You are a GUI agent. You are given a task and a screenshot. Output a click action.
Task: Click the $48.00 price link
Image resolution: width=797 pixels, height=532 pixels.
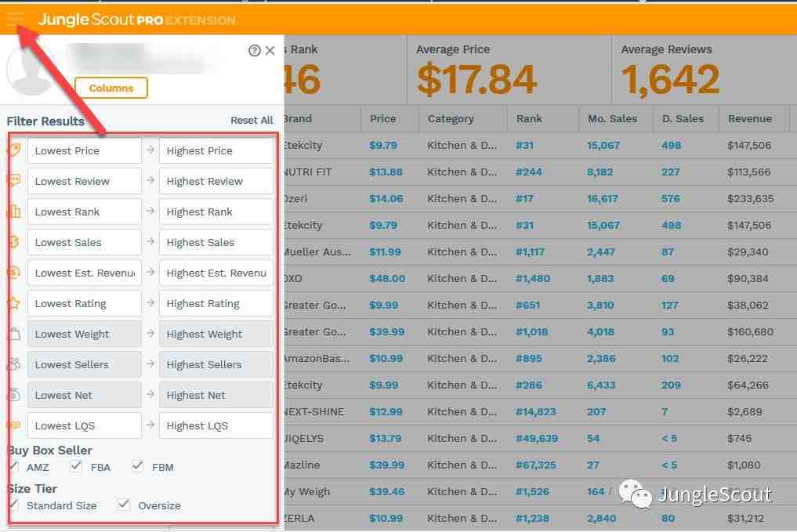click(387, 278)
